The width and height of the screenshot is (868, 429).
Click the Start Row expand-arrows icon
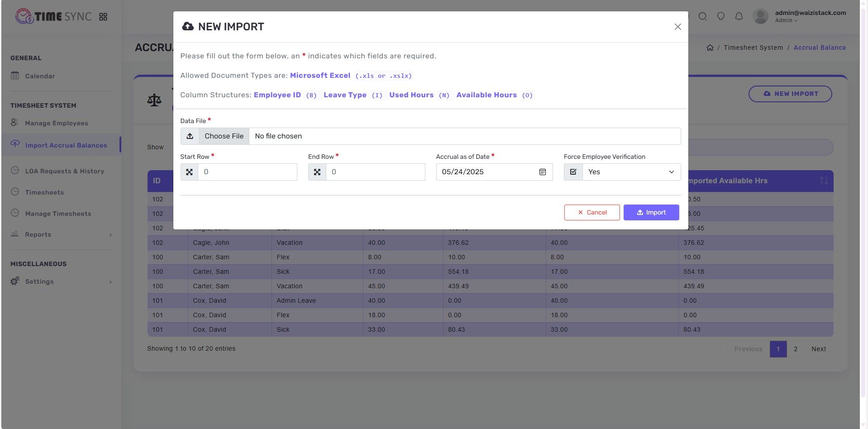[x=189, y=172]
